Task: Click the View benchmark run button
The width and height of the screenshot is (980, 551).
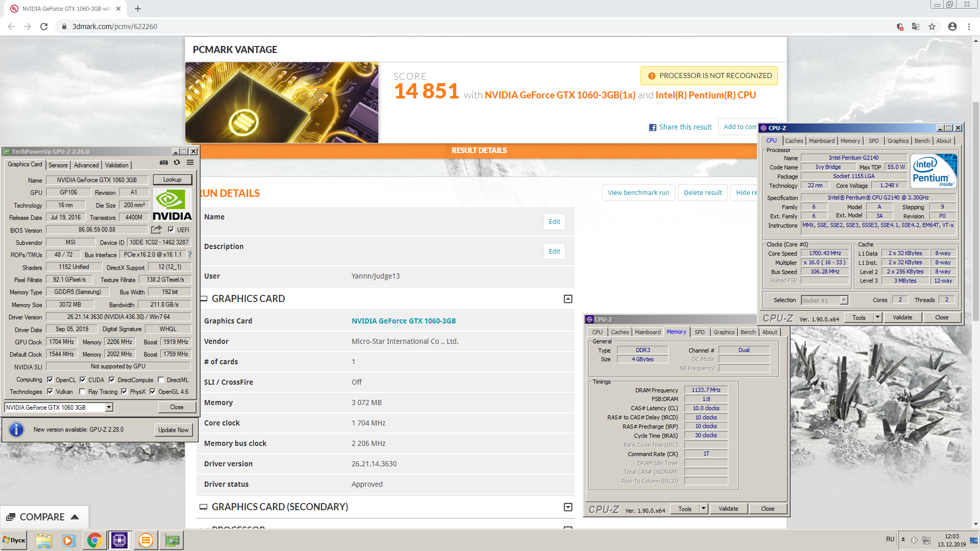Action: 639,193
